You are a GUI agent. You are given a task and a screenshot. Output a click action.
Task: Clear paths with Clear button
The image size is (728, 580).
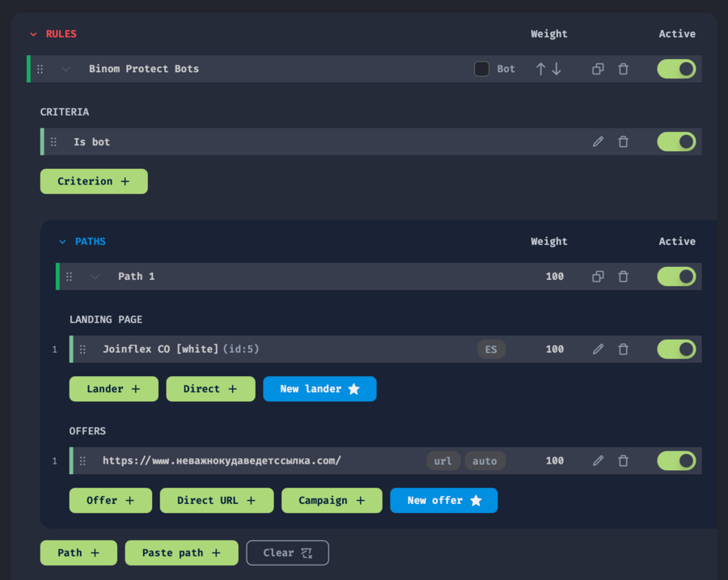pos(287,552)
